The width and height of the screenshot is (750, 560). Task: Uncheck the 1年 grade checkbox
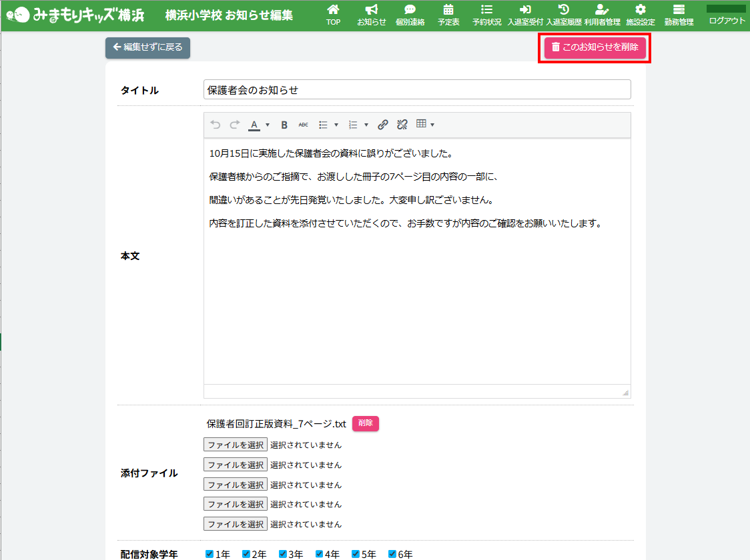click(x=209, y=553)
